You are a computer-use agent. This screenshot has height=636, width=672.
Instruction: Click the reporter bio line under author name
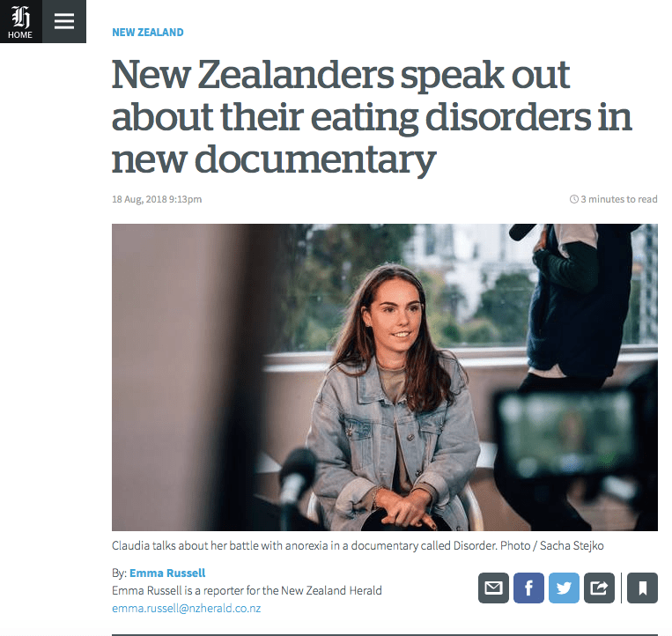tap(247, 590)
